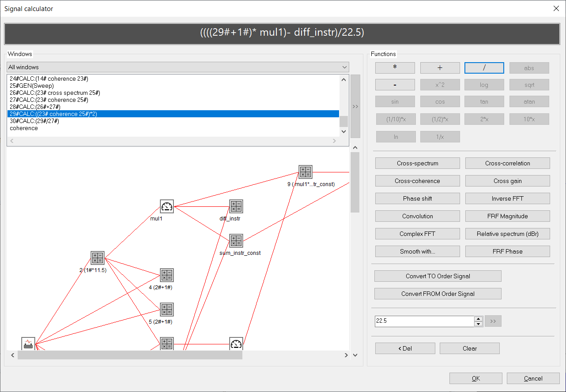Decrement the constant value spinner down

[478, 324]
